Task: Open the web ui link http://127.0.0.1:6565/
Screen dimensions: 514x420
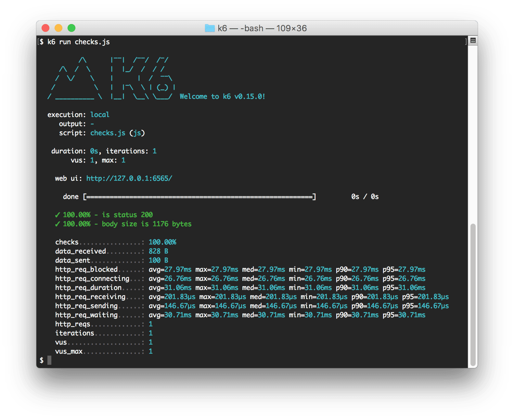Action: pos(129,178)
